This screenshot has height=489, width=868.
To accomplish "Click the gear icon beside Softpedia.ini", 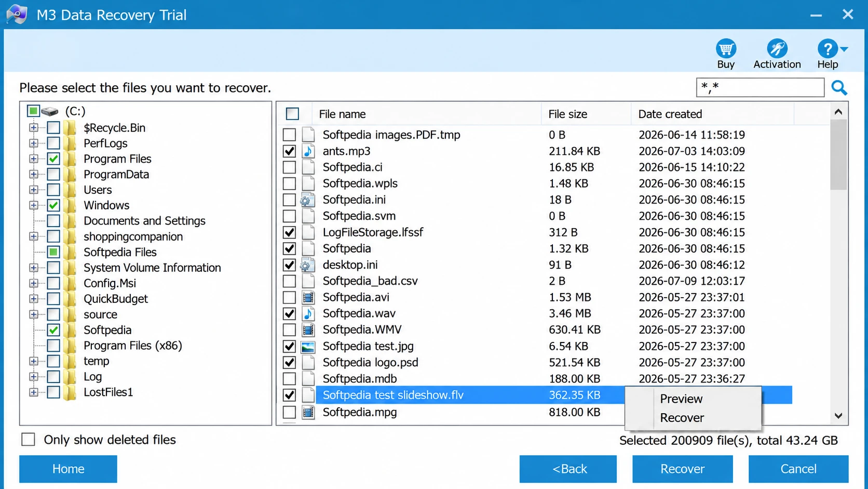I will pos(307,200).
